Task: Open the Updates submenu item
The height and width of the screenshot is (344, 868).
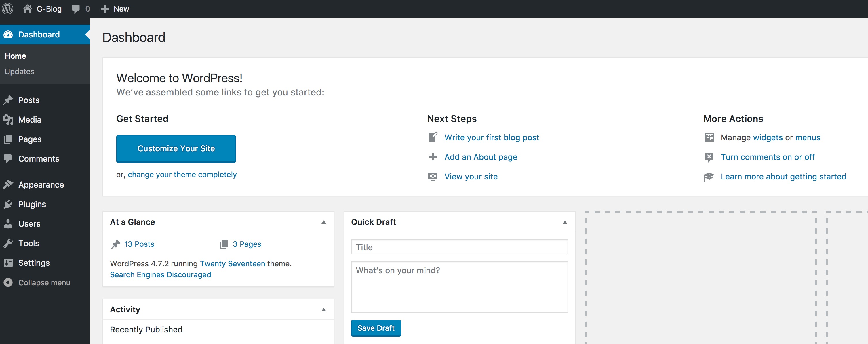Action: (19, 71)
